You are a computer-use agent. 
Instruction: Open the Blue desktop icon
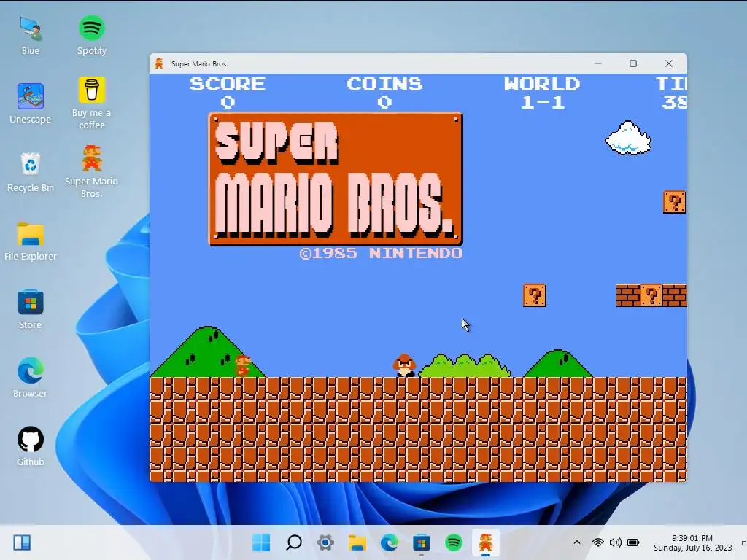[x=31, y=35]
